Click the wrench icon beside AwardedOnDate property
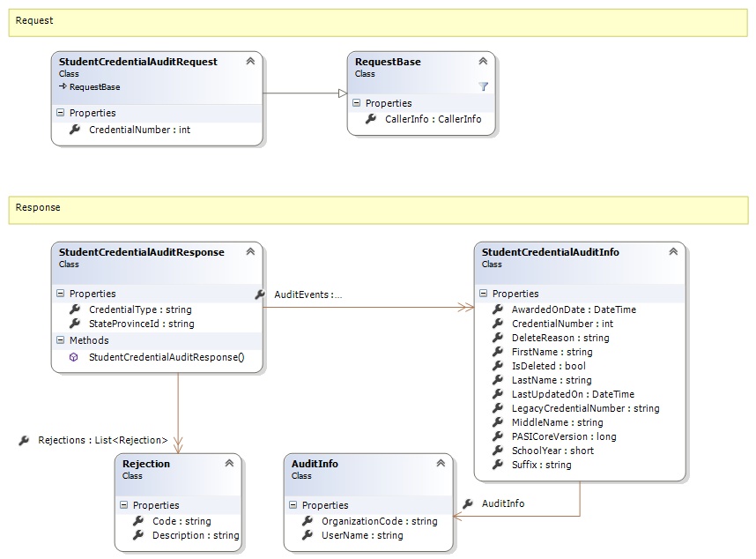The width and height of the screenshot is (756, 559). coord(498,309)
